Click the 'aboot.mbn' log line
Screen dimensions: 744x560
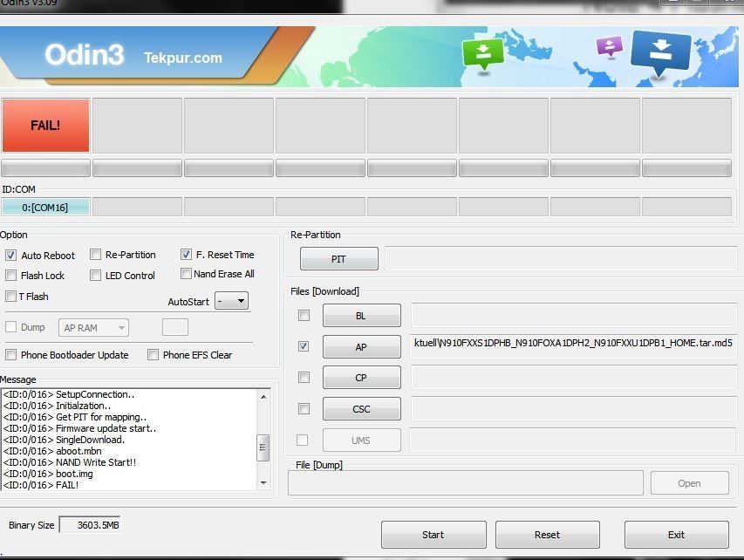pyautogui.click(x=52, y=451)
